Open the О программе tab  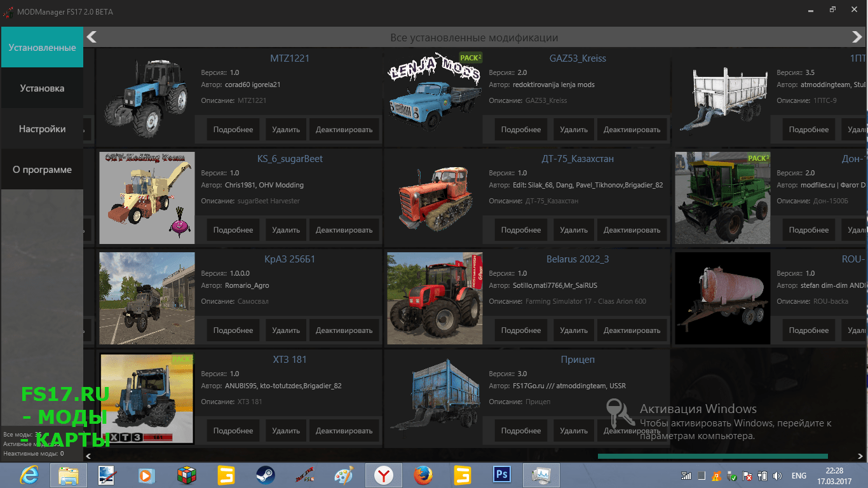click(x=42, y=170)
